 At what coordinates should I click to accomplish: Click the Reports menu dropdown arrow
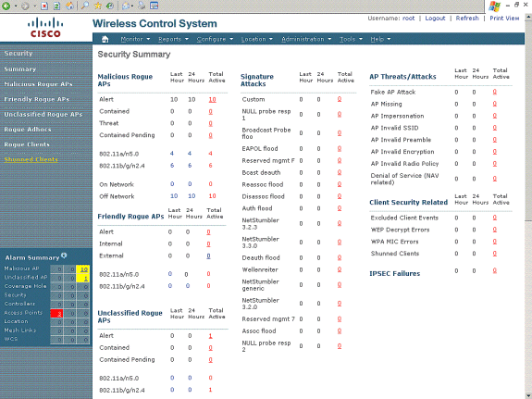[187, 39]
